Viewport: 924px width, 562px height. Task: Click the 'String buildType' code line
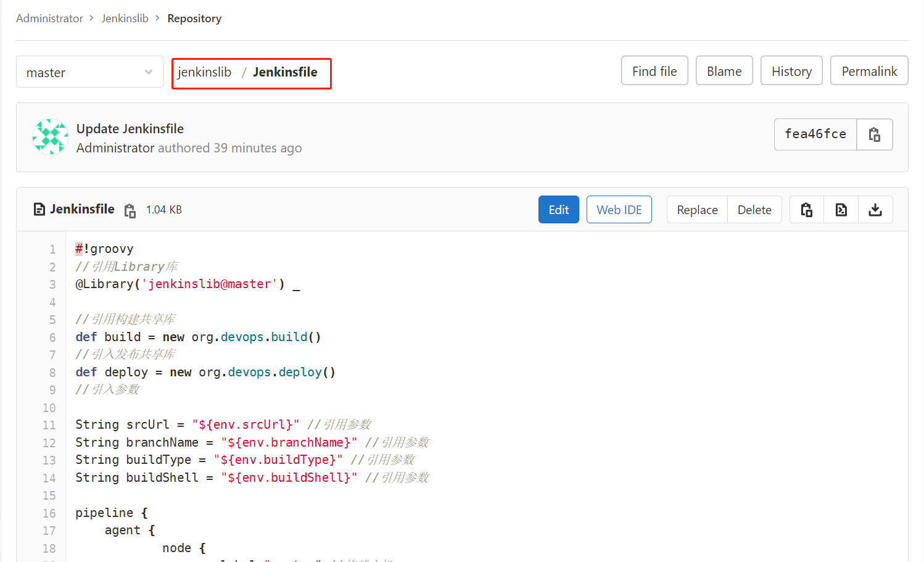pos(245,460)
